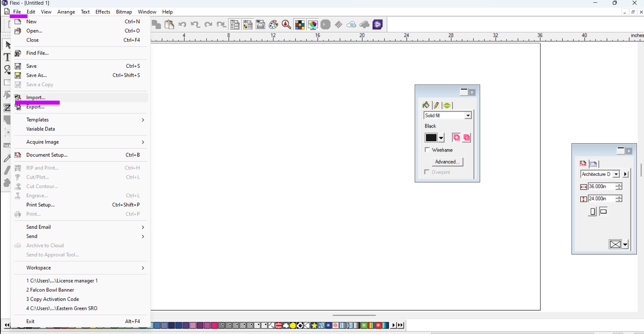The image size is (644, 334).
Task: Open the Effects menu
Action: (x=103, y=12)
